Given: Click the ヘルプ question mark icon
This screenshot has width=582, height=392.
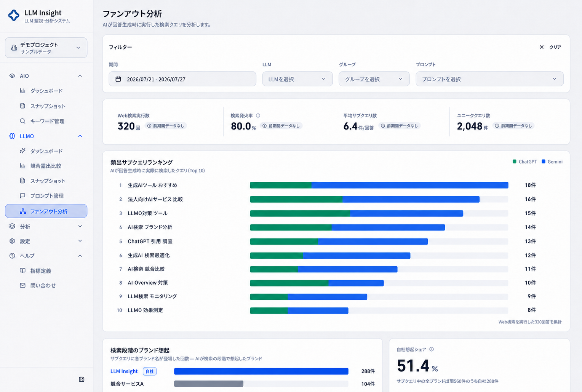Looking at the screenshot, I should 12,256.
